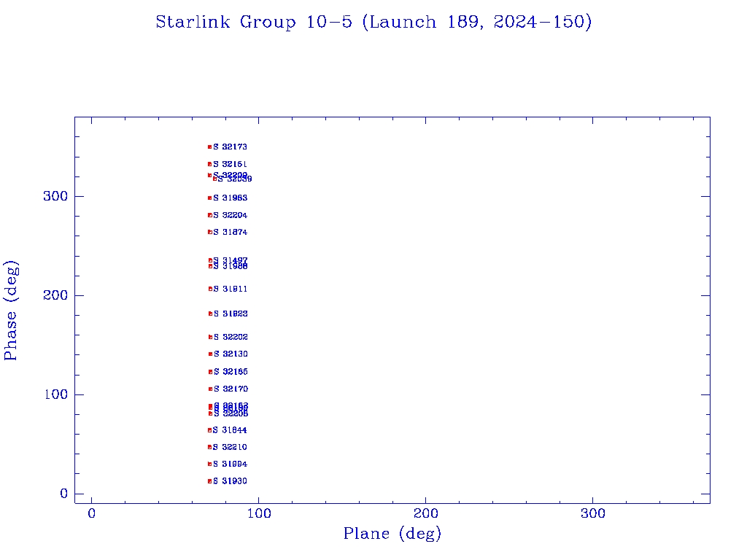Click the Plane axis tick label 0
This screenshot has width=747, height=560.
[x=91, y=514]
